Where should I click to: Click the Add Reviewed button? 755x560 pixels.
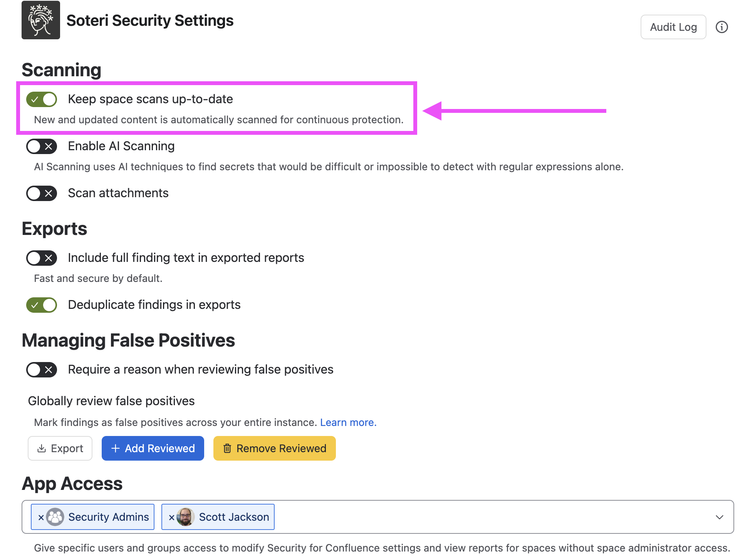click(153, 448)
